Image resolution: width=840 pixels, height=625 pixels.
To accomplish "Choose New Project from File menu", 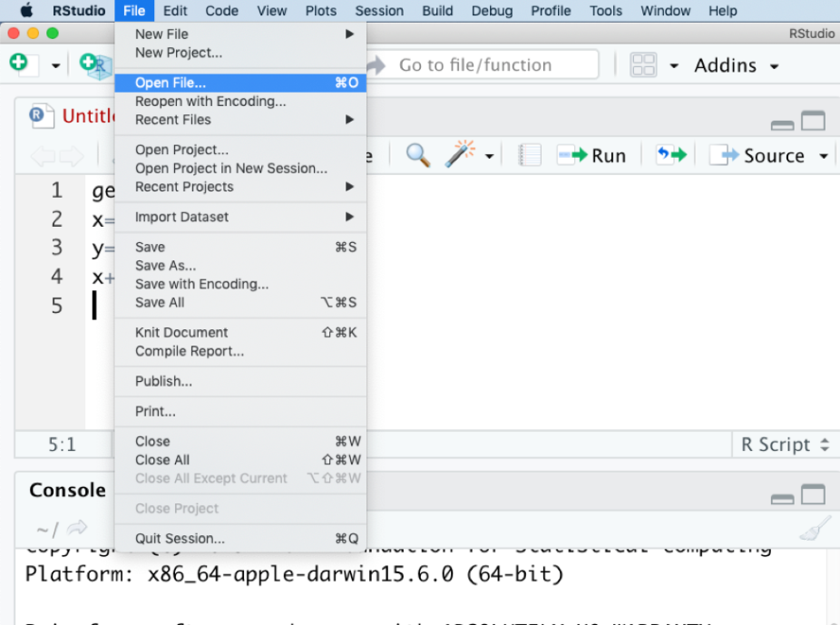I will click(240, 53).
